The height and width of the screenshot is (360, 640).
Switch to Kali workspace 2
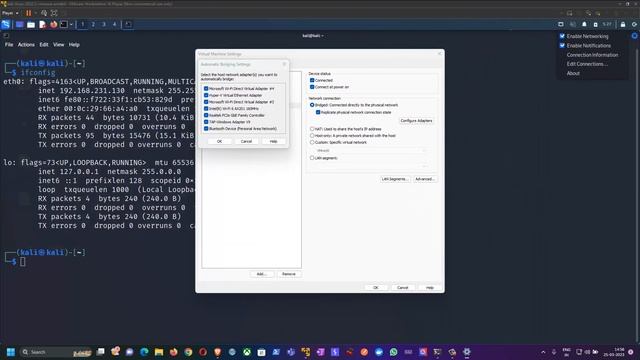tap(93, 24)
